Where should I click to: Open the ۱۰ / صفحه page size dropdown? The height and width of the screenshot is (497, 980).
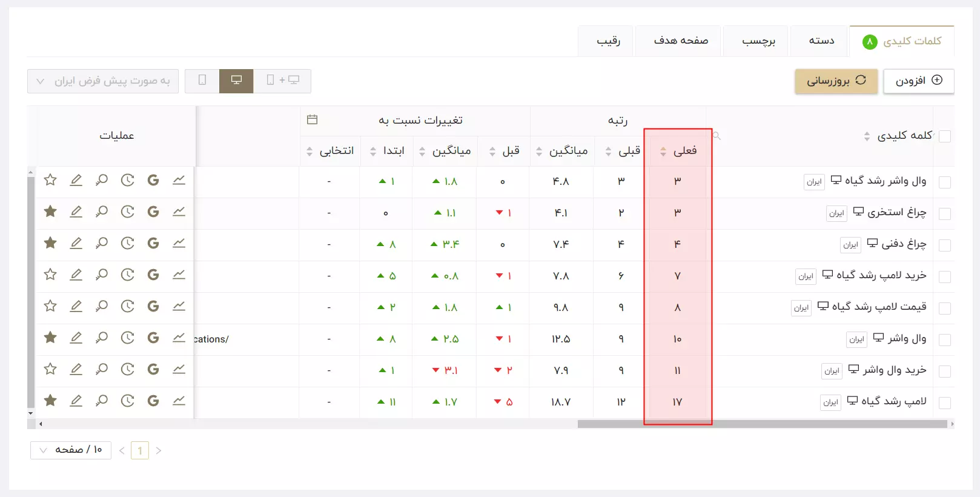point(71,450)
